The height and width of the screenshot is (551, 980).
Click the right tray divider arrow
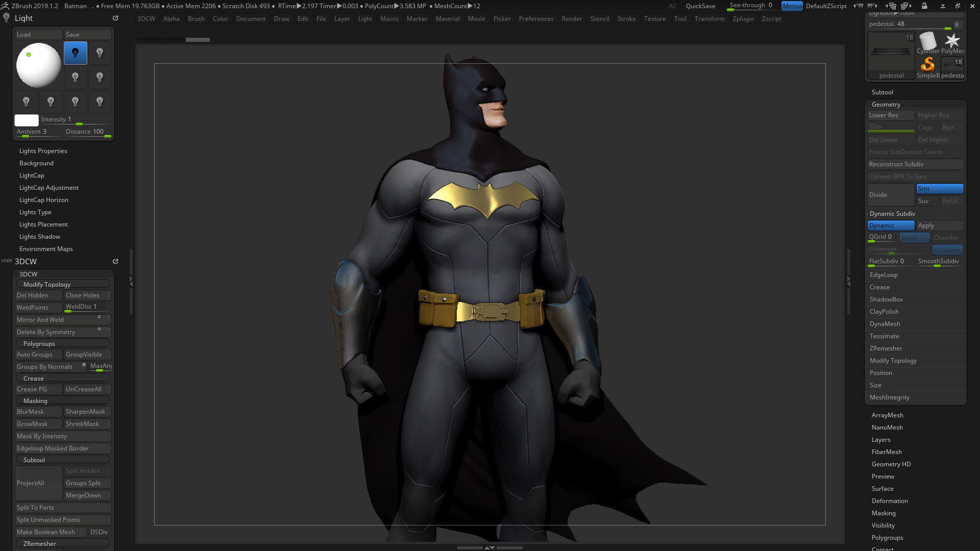(x=848, y=281)
